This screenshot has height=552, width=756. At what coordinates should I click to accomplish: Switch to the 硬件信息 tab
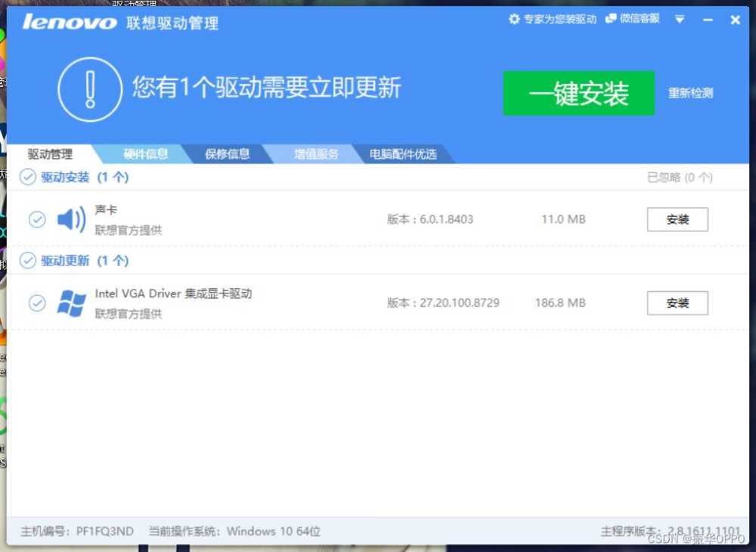pyautogui.click(x=144, y=154)
